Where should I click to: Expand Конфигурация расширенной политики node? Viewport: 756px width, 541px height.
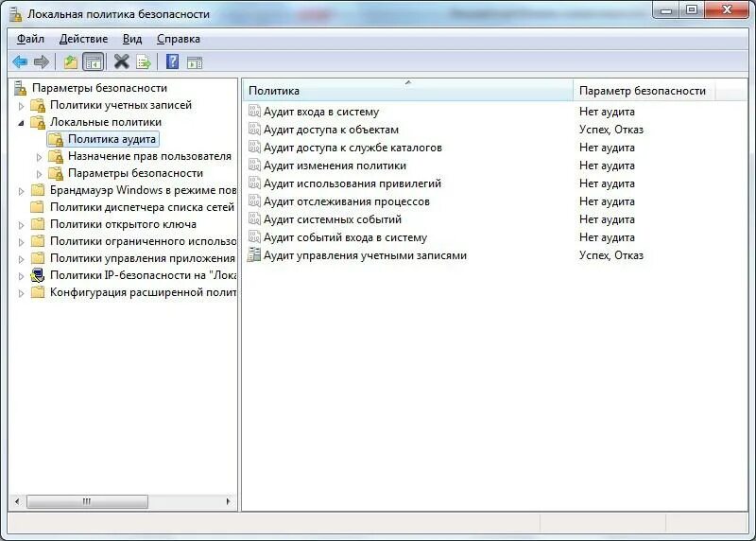pyautogui.click(x=21, y=293)
